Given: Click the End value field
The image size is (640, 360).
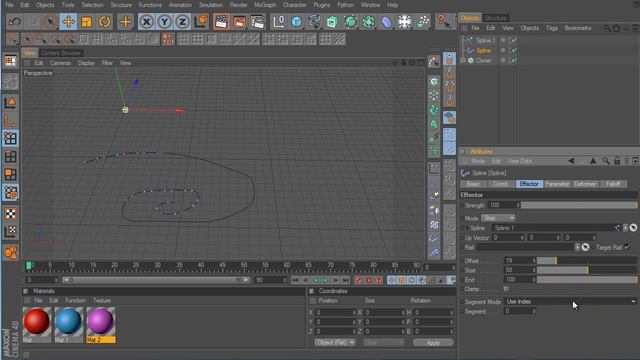Looking at the screenshot, I should pos(518,280).
